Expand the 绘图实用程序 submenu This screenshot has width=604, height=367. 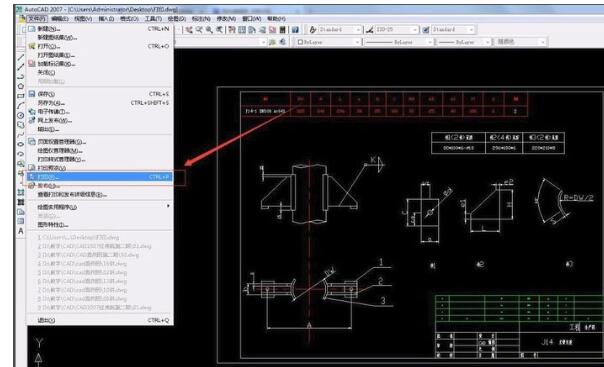pos(99,207)
